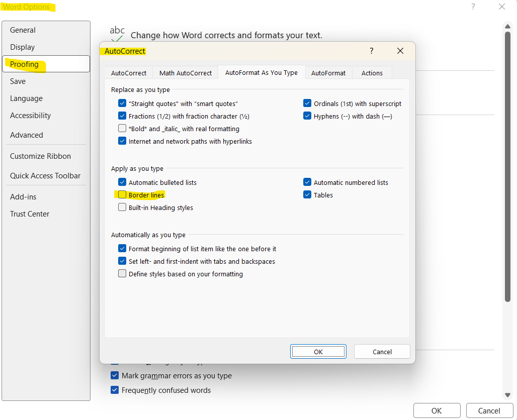The height and width of the screenshot is (420, 517).
Task: Open the Trust Center category
Action: pos(46,214)
